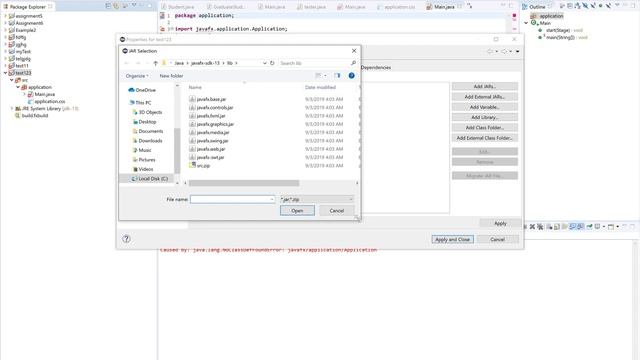Click Add Library... button

485,117
